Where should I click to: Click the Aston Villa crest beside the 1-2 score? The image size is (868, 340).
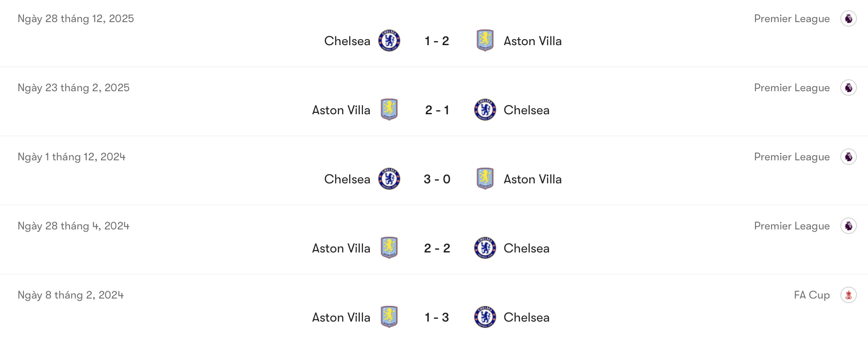pos(485,41)
